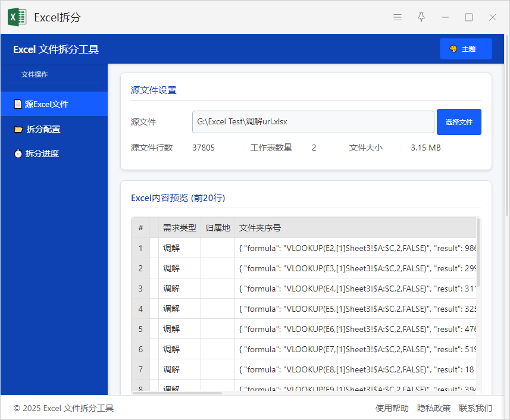
Task: Click 调解 cell in row 3
Action: tap(180, 289)
